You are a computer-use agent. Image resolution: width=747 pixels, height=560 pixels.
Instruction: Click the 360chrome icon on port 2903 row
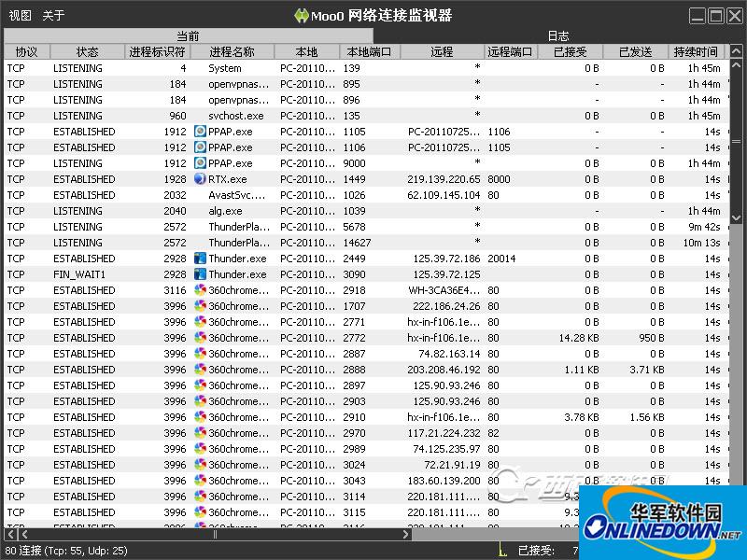coord(200,401)
